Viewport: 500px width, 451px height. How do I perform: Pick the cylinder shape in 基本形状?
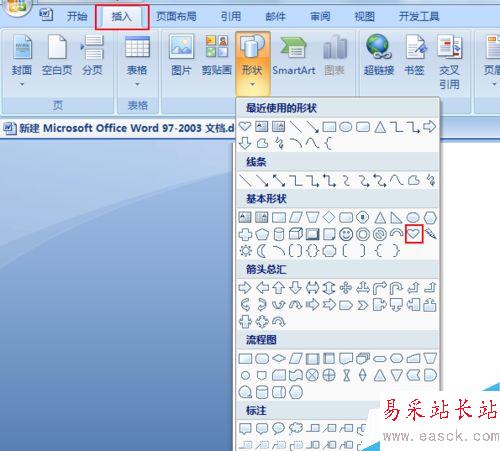pyautogui.click(x=279, y=234)
